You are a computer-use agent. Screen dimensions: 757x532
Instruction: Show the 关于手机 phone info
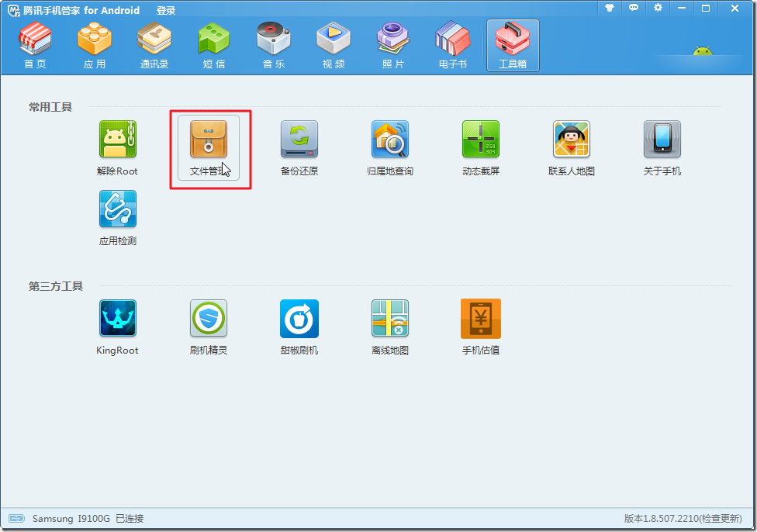click(x=662, y=148)
